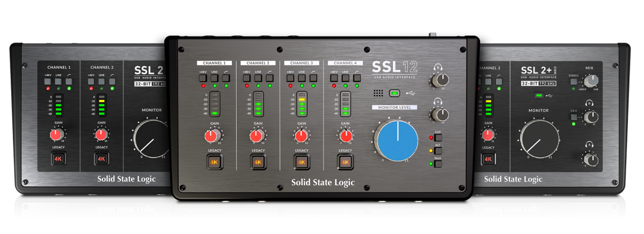Enable LINE input on SSL 12 Channel 2
The height and width of the screenshot is (234, 644).
coord(258,78)
